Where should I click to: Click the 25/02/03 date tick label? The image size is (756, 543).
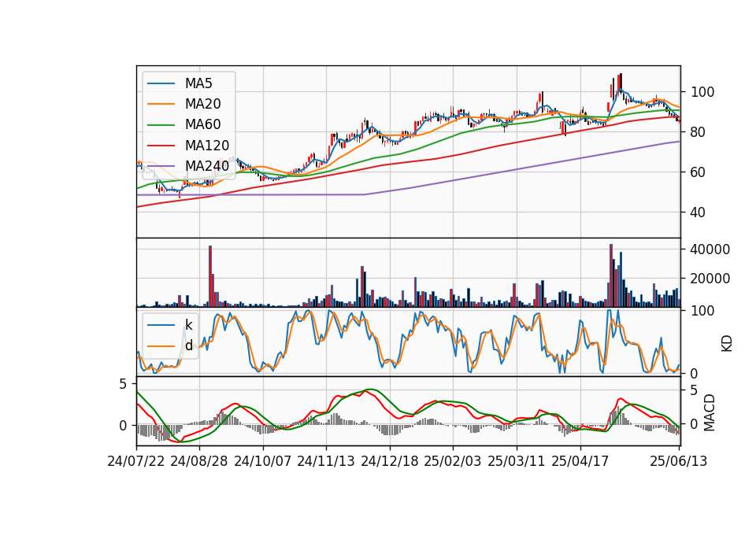pos(453,461)
